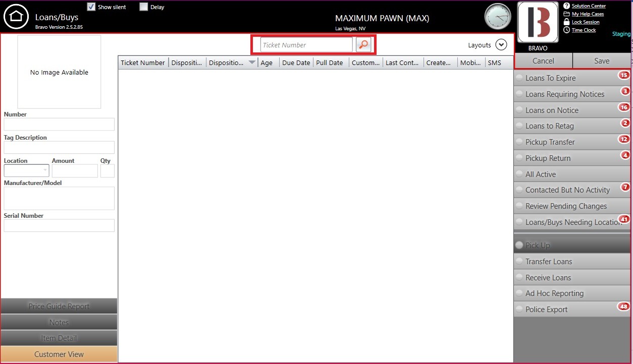Screen dimensions: 633x364
Task: Open the Location dropdown
Action: (x=44, y=170)
